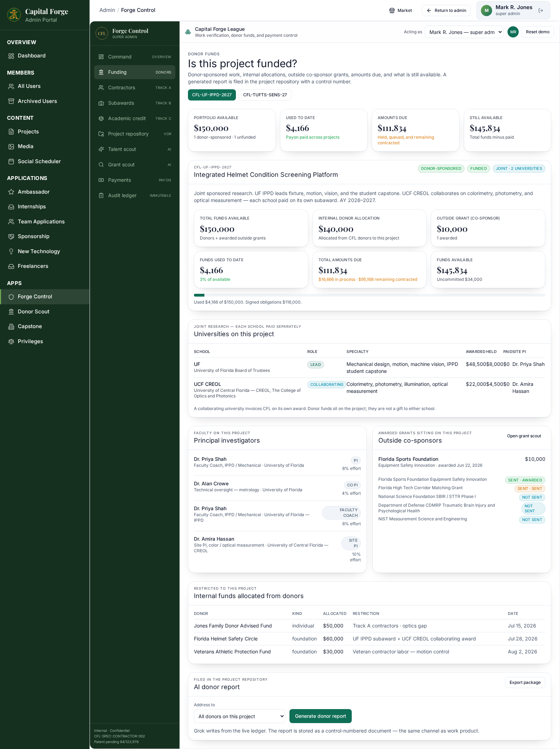This screenshot has height=749, width=560.
Task: Click the MR avatar circle
Action: click(x=513, y=32)
